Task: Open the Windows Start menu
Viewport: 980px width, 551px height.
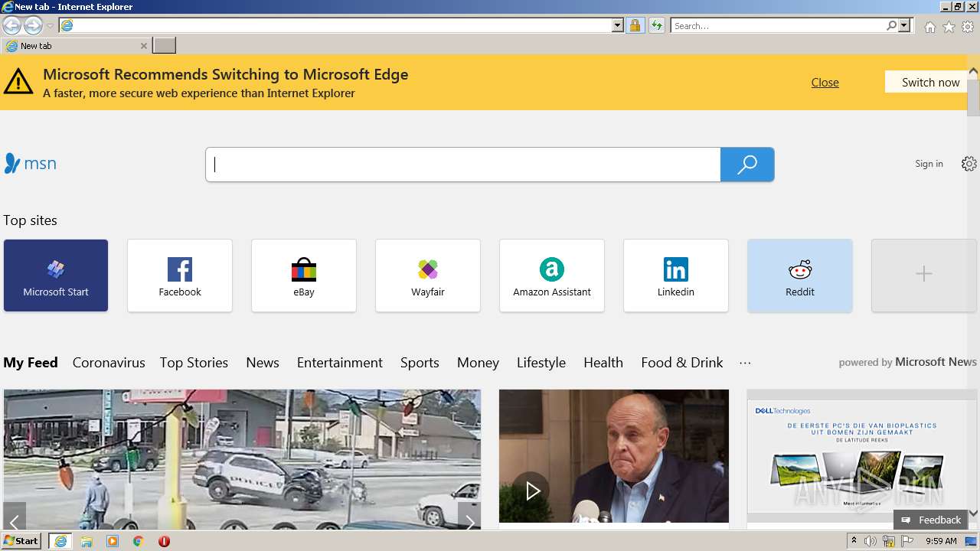Action: coord(21,541)
